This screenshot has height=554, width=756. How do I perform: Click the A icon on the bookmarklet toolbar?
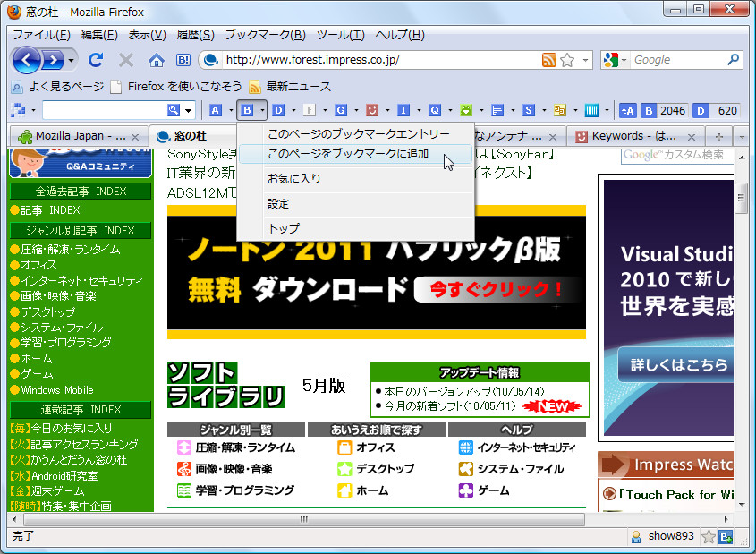click(x=216, y=111)
